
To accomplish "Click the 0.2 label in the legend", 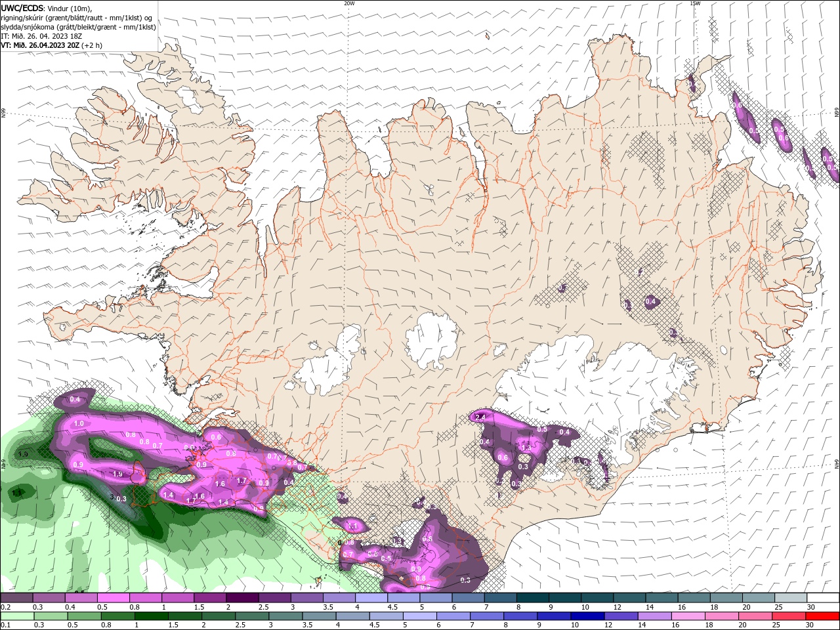I will [x=5, y=608].
